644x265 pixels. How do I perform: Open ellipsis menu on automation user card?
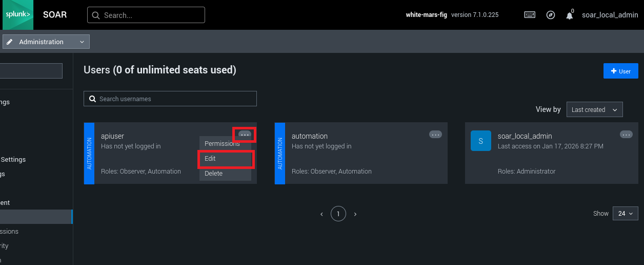[x=435, y=135]
